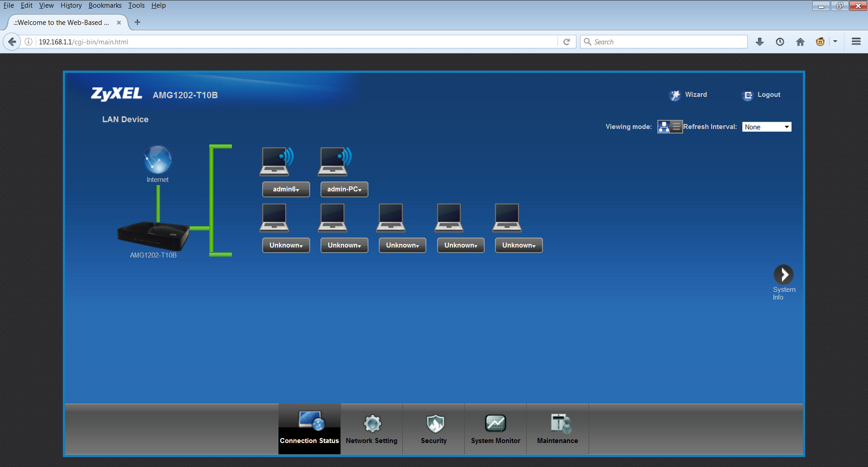Open the Help menu
Screen dimensions: 868x467
point(159,5)
